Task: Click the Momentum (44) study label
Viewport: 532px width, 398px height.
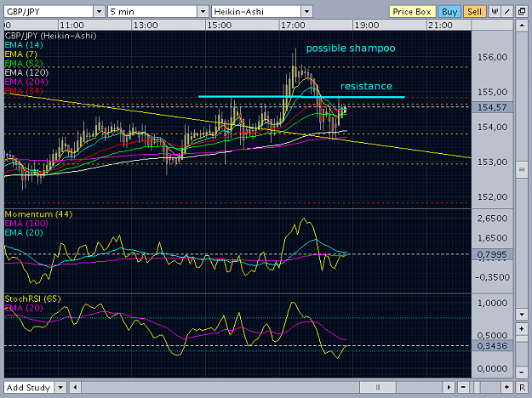Action: point(38,214)
